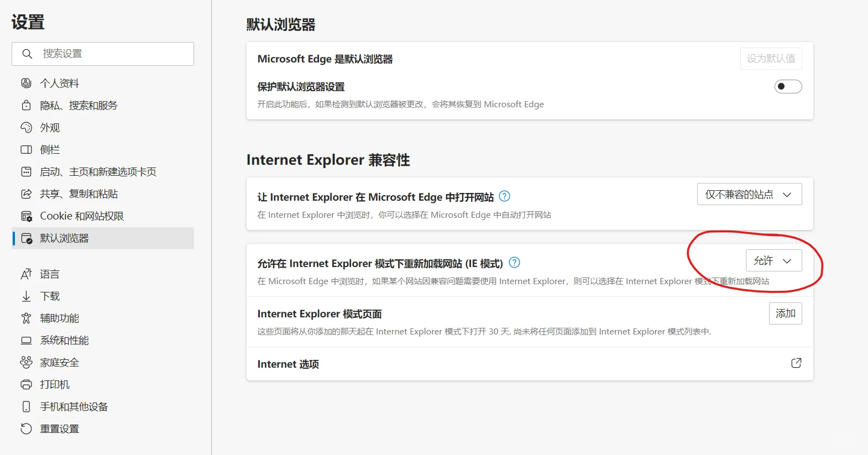The height and width of the screenshot is (455, 868).
Task: Toggle 保护默认浏览器设置 switch
Action: [x=788, y=86]
